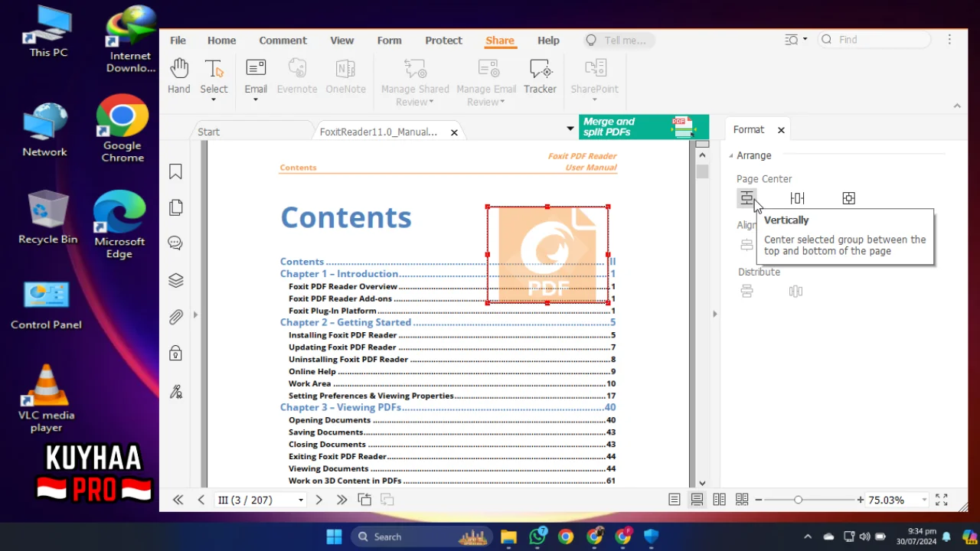This screenshot has width=980, height=551.
Task: Open the Tracker tool
Action: (541, 77)
